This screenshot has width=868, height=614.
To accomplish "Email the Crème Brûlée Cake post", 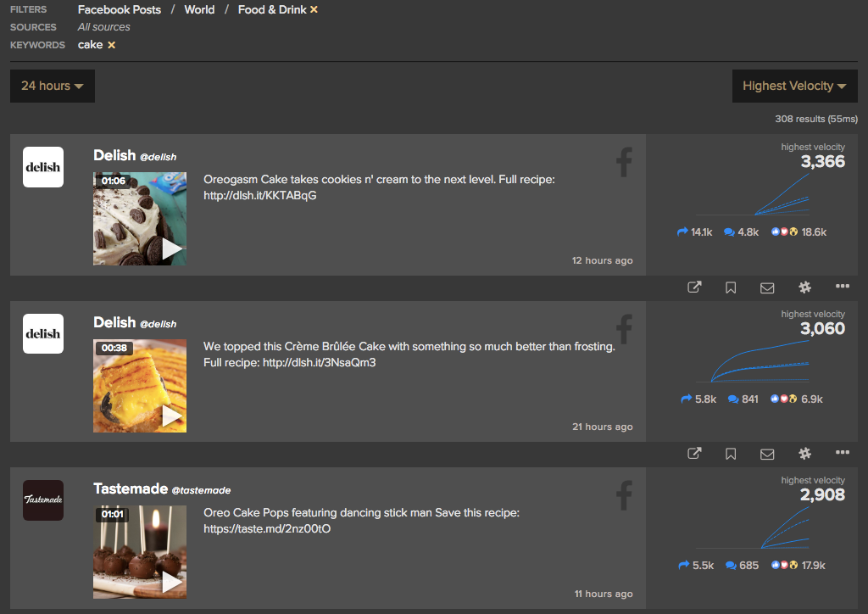I will (767, 454).
